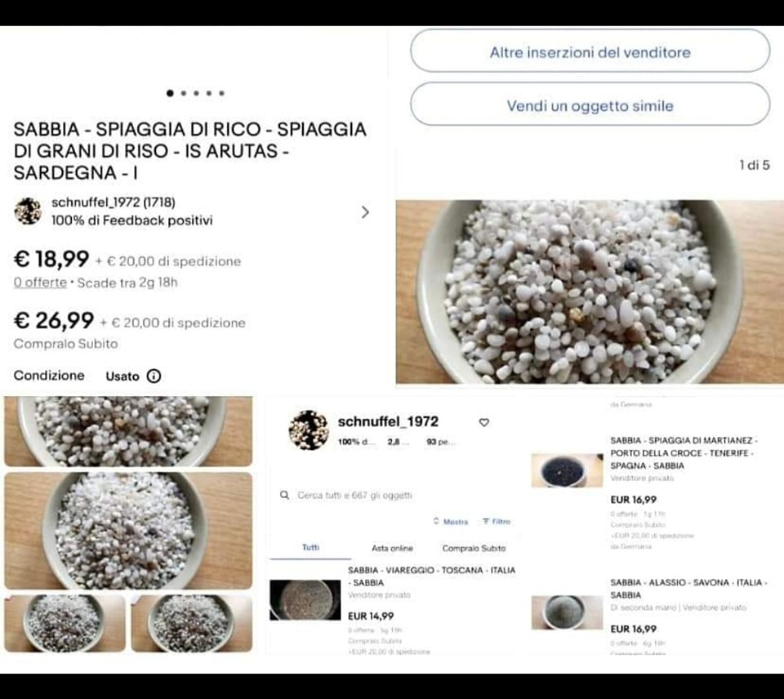Open Viareggio Toscana sand listing thumbnail
The image size is (784, 699).
tap(305, 600)
